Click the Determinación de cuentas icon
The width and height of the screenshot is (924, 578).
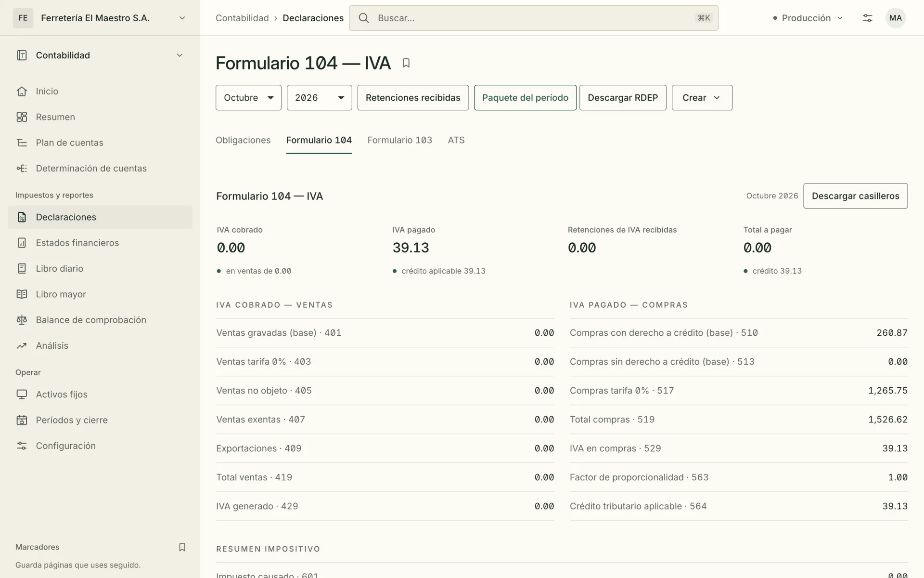tap(22, 168)
